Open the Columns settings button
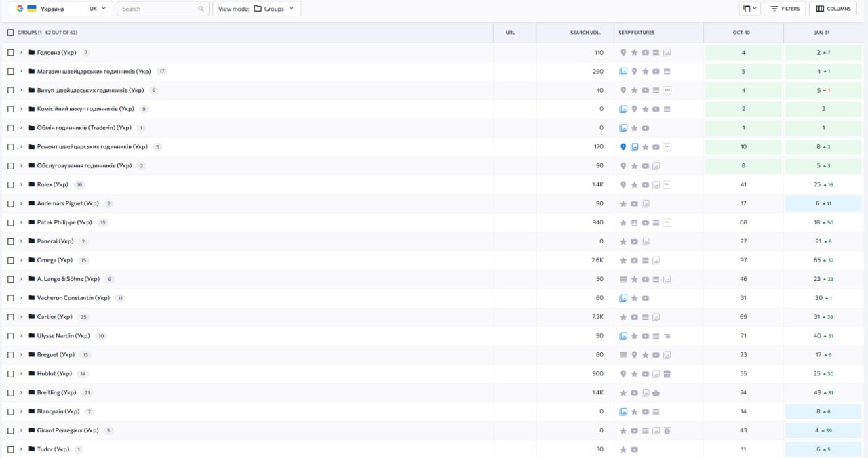Viewport: 868px width, 458px height. (x=833, y=9)
